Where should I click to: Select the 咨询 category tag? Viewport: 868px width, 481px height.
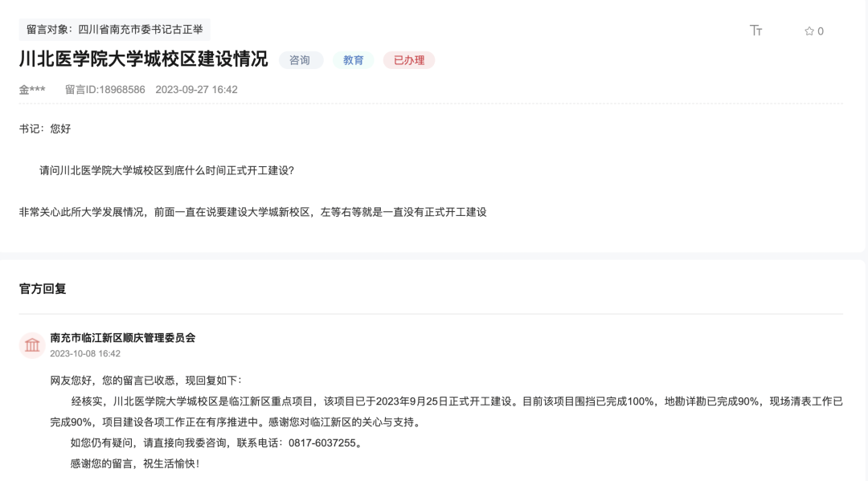coord(301,59)
